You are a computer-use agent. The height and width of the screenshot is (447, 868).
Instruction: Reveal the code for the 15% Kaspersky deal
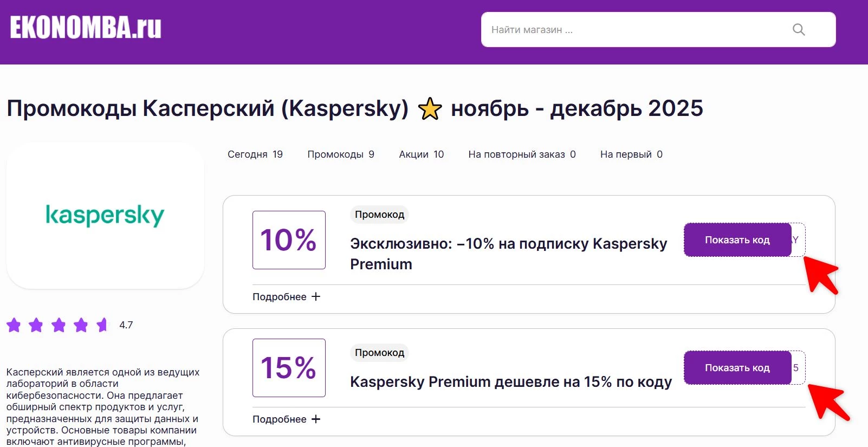coord(737,367)
